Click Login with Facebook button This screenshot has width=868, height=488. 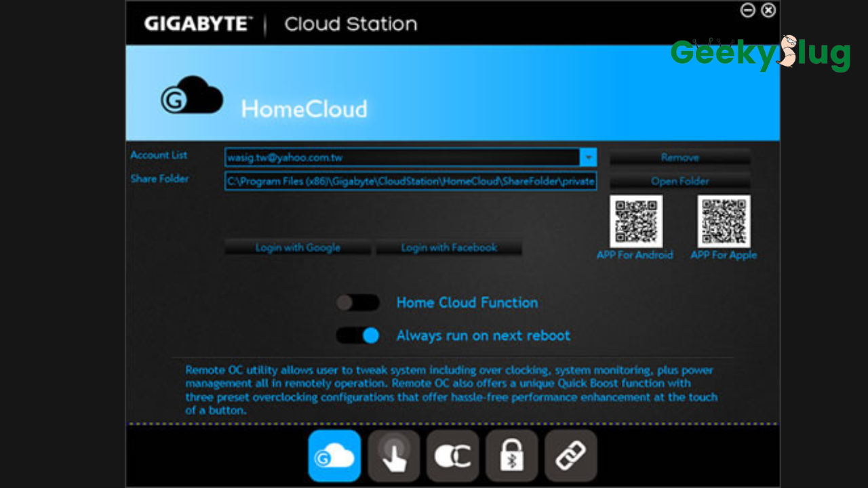449,247
